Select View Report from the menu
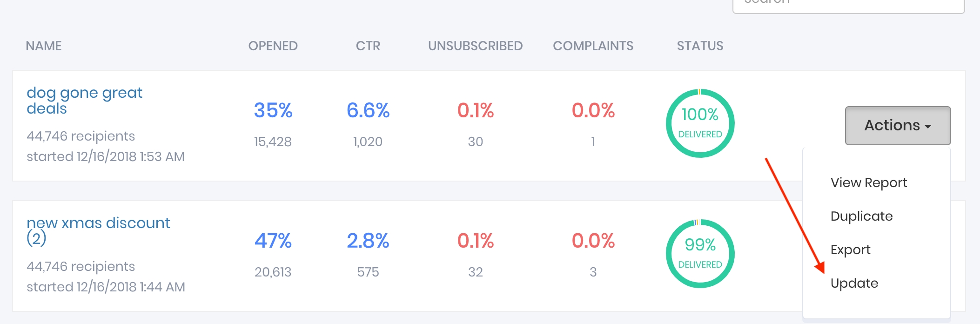 coord(868,182)
